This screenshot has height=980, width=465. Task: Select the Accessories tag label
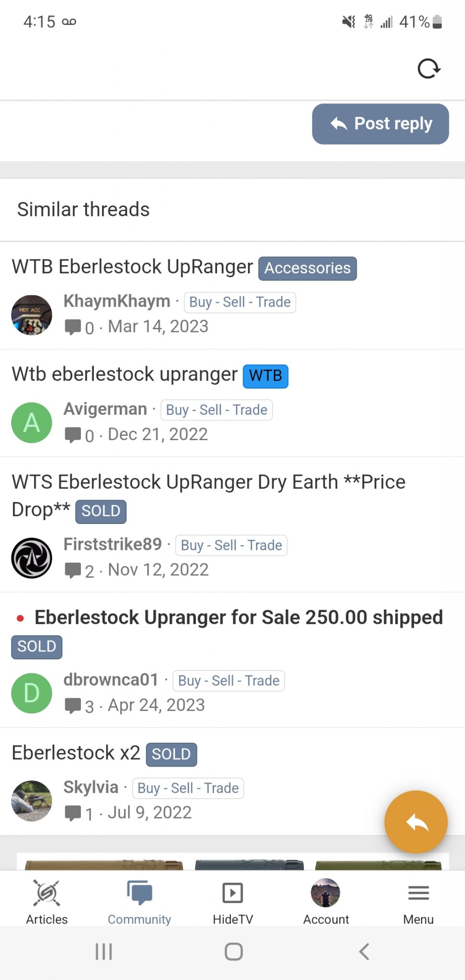click(307, 268)
